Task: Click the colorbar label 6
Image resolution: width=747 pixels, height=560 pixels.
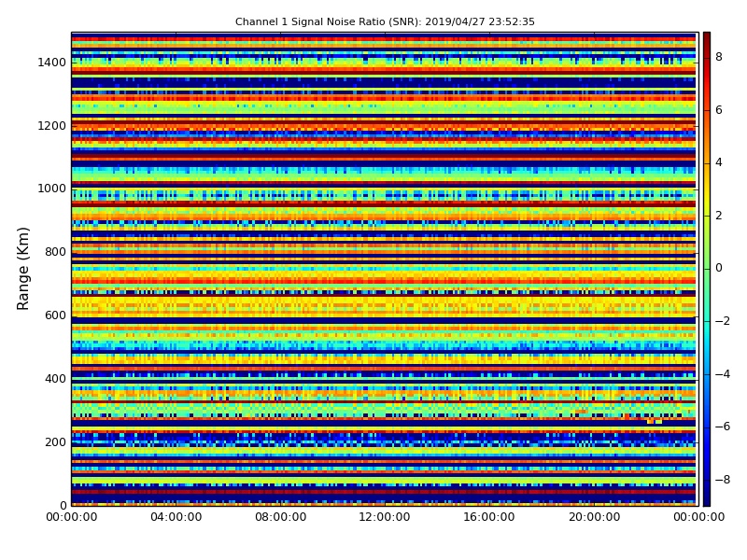Action: point(719,110)
